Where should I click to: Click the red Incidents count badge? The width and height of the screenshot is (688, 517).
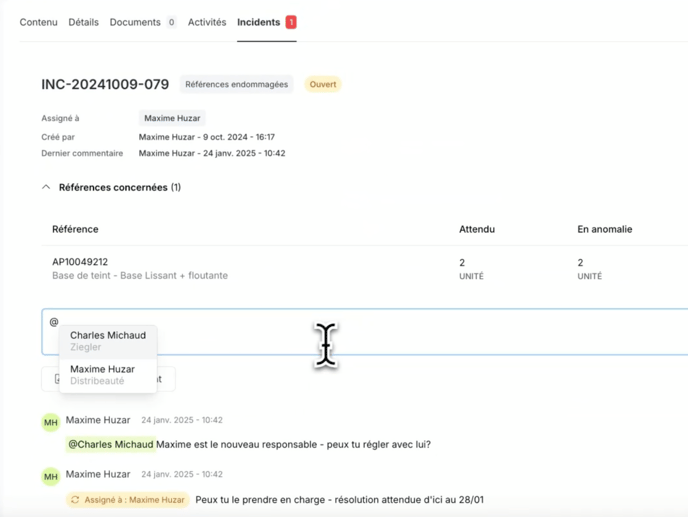click(x=291, y=22)
